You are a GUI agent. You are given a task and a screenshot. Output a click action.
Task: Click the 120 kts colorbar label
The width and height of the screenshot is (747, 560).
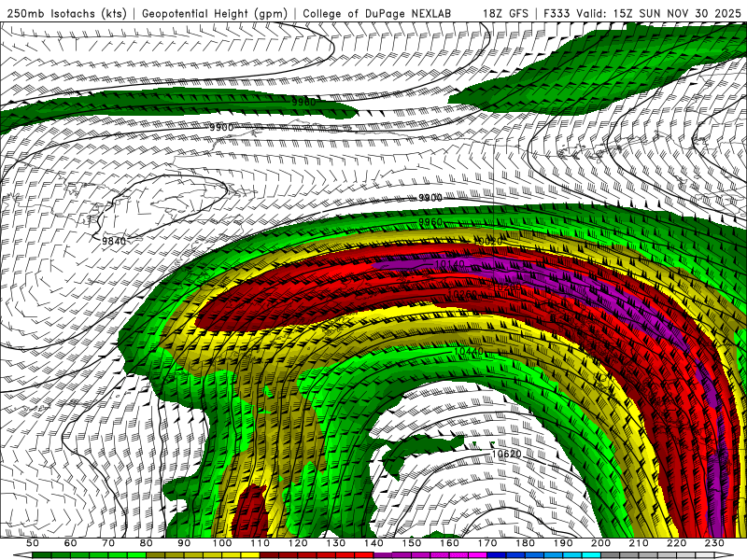point(298,543)
